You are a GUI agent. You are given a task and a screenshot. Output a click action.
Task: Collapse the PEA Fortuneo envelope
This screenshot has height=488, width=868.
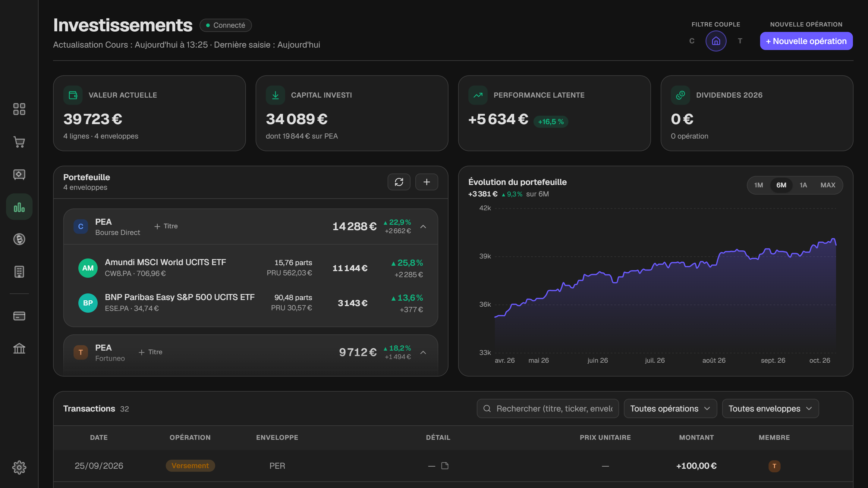click(423, 353)
